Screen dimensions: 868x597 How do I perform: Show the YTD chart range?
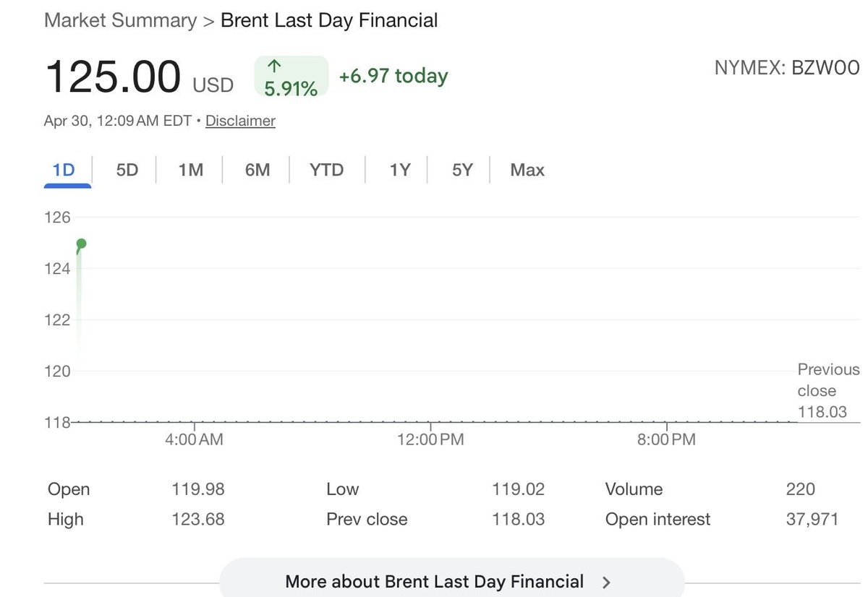[x=326, y=171]
